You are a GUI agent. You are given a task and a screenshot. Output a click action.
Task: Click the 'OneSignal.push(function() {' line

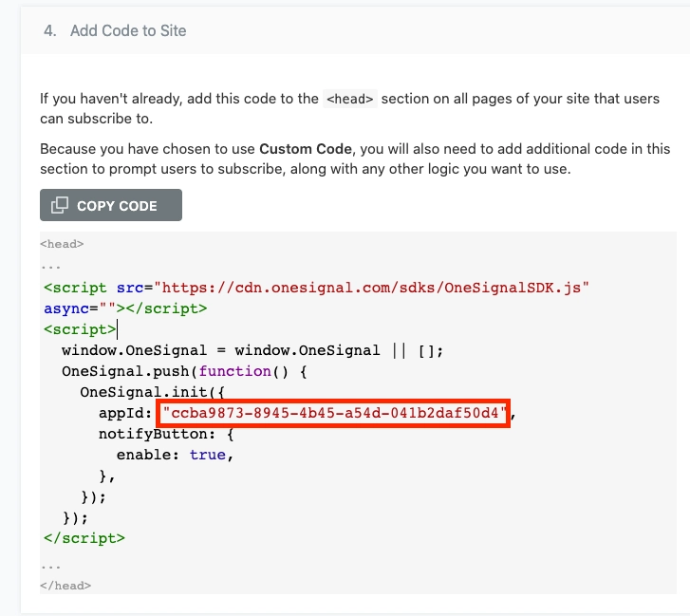click(184, 371)
